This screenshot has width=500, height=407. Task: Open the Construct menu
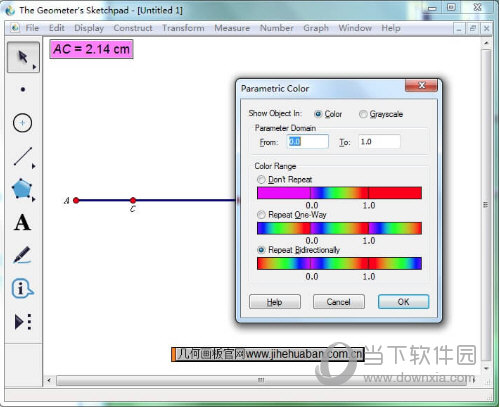133,28
